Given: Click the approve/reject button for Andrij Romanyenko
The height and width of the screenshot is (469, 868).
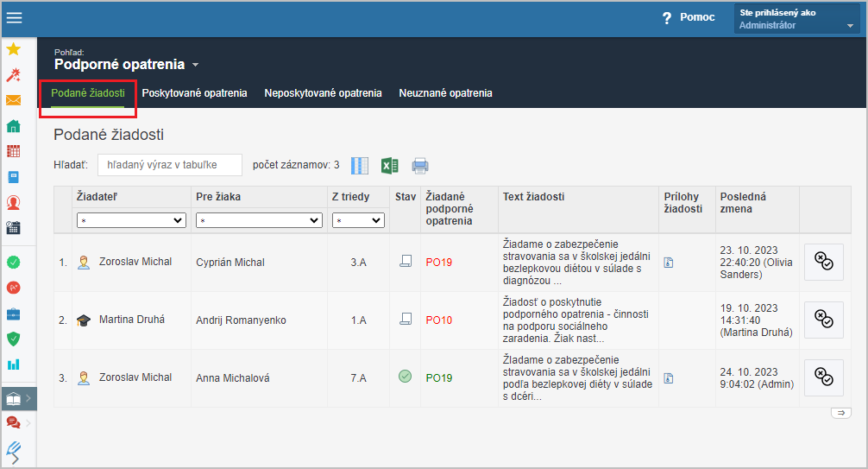Looking at the screenshot, I should point(824,320).
